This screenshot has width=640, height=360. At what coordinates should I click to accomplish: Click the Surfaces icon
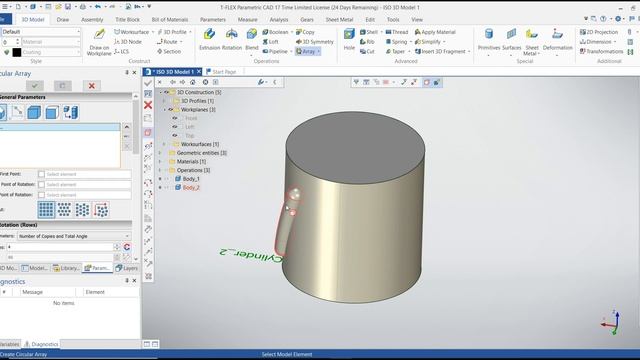(x=511, y=34)
